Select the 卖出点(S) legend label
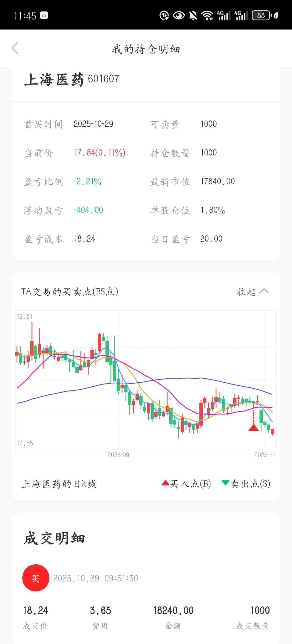Image resolution: width=292 pixels, height=644 pixels. 250,484
